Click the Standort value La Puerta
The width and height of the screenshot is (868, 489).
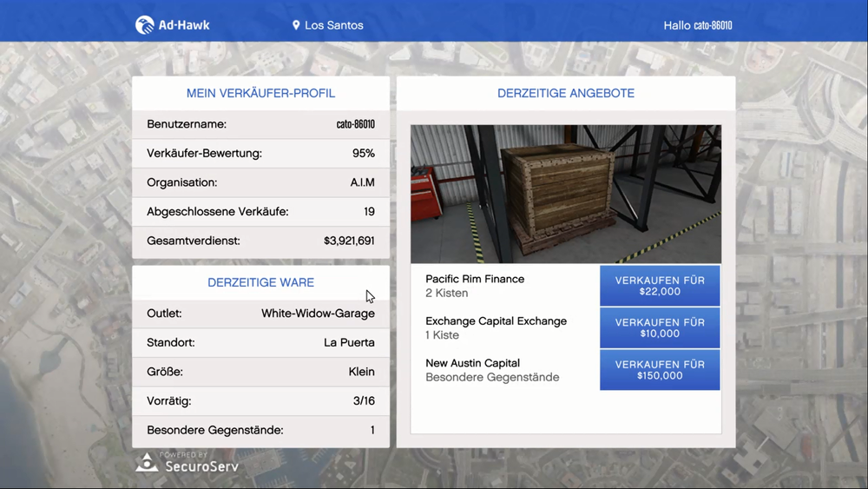coord(349,343)
